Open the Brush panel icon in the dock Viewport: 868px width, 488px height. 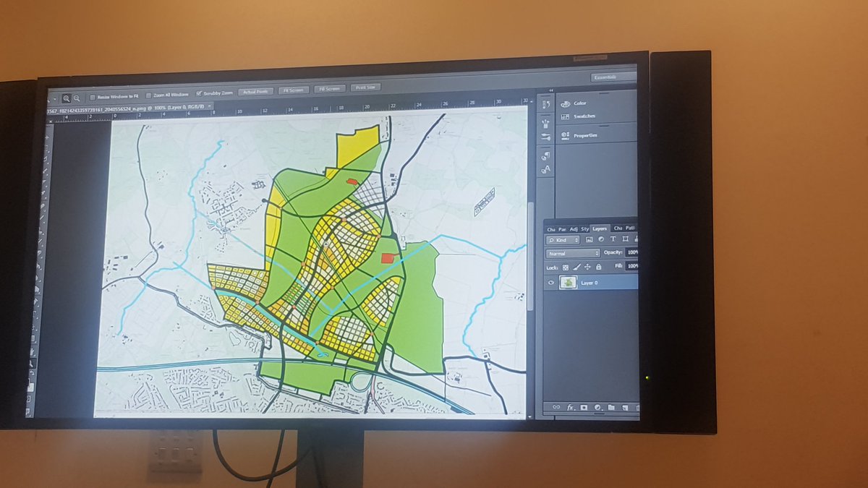[x=545, y=124]
